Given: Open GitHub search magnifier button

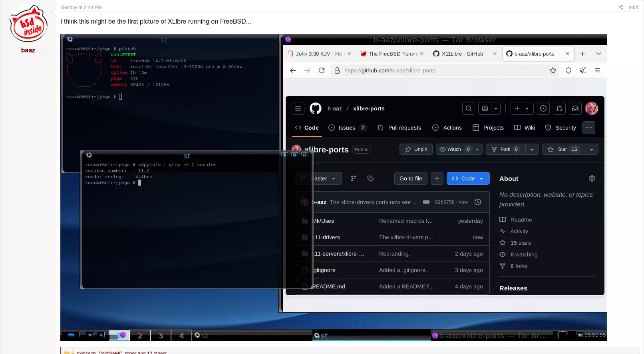Looking at the screenshot, I should 469,108.
